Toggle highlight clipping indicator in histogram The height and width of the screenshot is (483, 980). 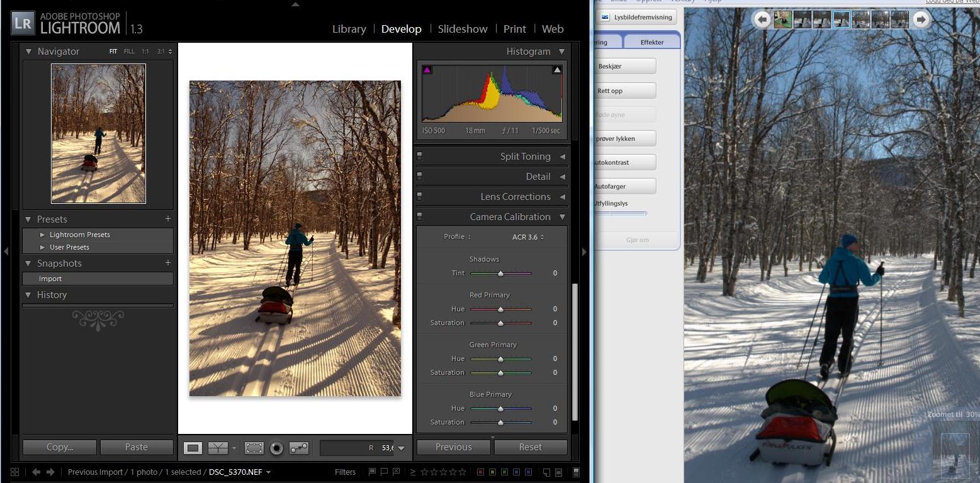click(557, 70)
